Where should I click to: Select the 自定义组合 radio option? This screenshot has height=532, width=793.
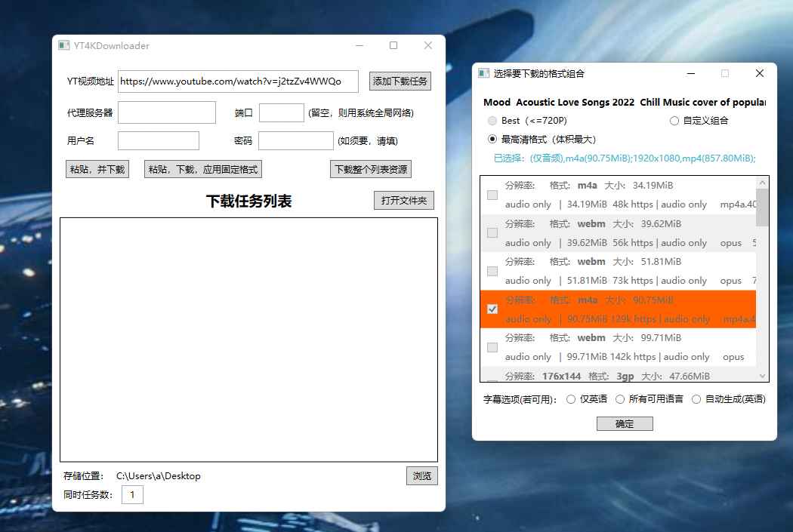point(674,120)
